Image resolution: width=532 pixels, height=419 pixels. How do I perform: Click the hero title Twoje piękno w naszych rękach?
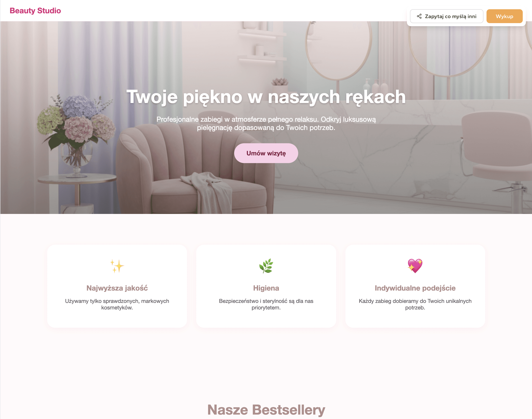pos(266,97)
